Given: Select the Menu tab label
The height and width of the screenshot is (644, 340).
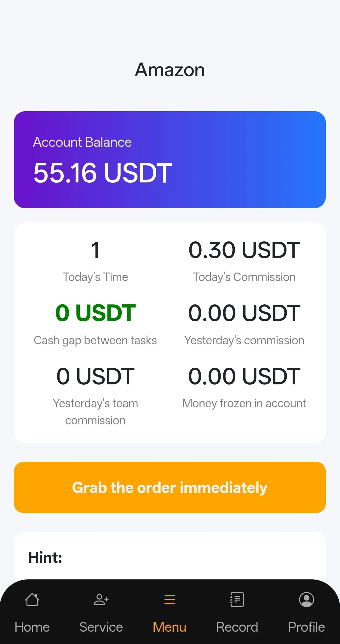Looking at the screenshot, I should coord(170,627).
